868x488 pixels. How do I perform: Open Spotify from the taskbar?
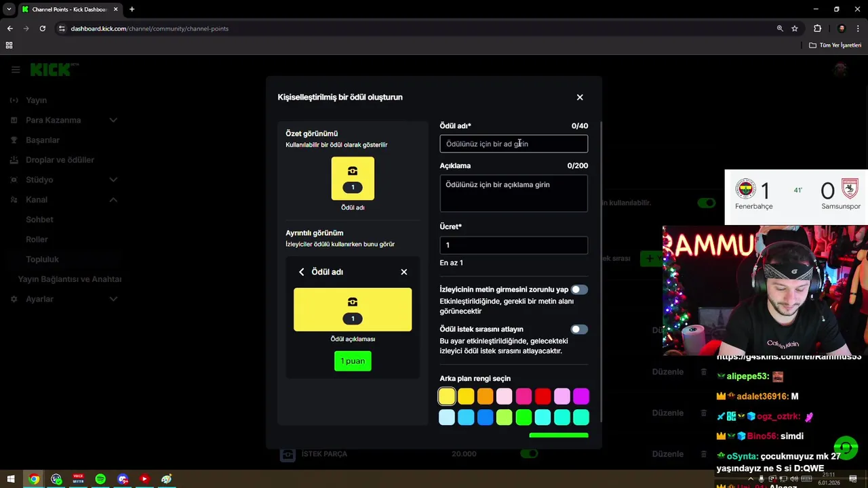(100, 479)
